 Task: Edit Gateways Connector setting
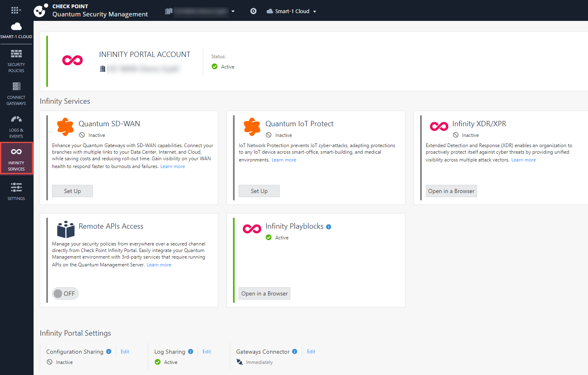point(311,352)
